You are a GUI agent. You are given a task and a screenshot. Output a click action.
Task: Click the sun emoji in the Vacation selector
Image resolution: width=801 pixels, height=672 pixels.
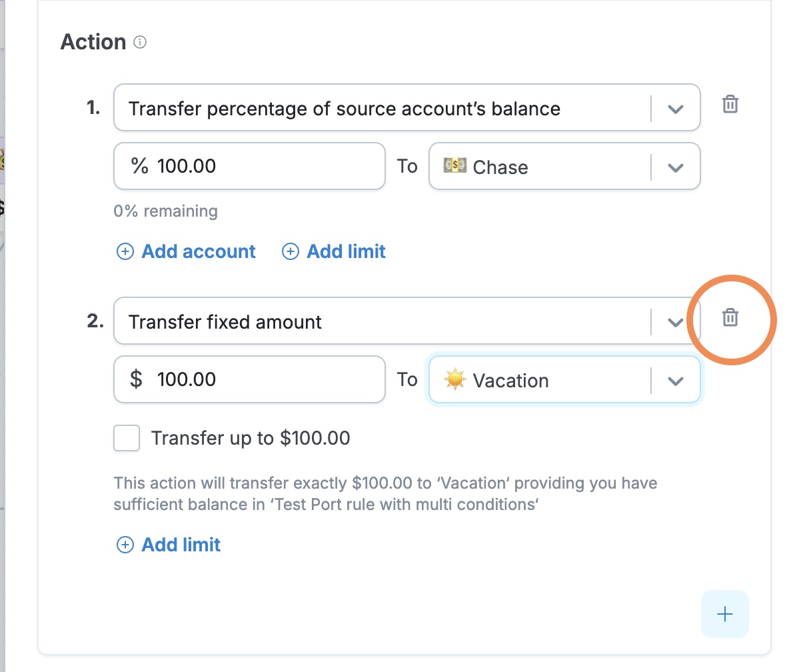tap(454, 379)
